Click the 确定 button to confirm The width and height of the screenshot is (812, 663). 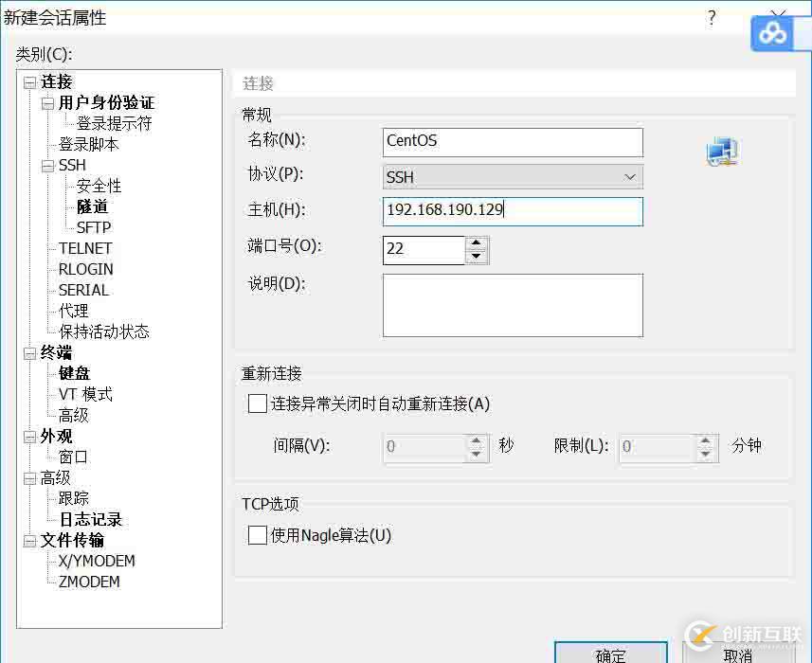point(610,654)
